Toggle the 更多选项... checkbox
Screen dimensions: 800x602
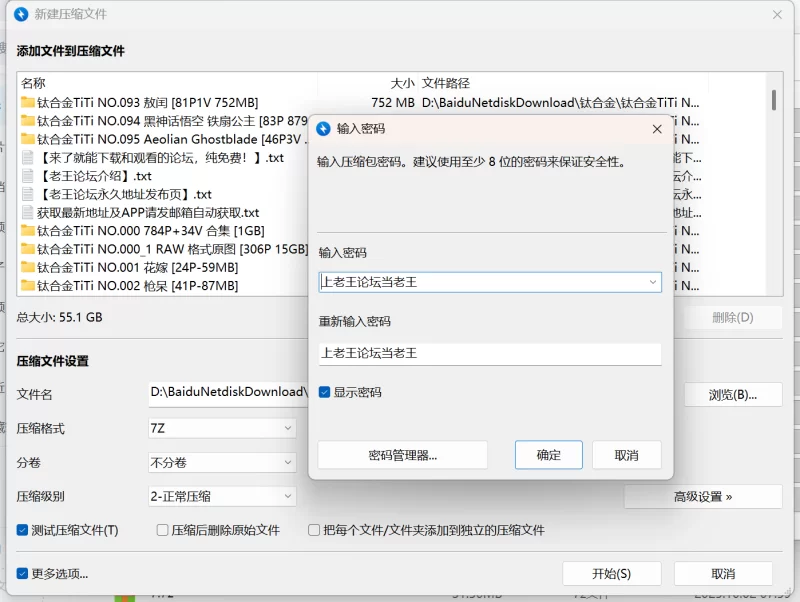point(22,573)
